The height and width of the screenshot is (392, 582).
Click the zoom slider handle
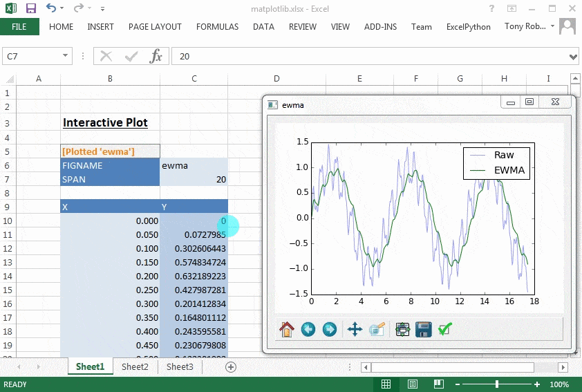click(x=497, y=384)
